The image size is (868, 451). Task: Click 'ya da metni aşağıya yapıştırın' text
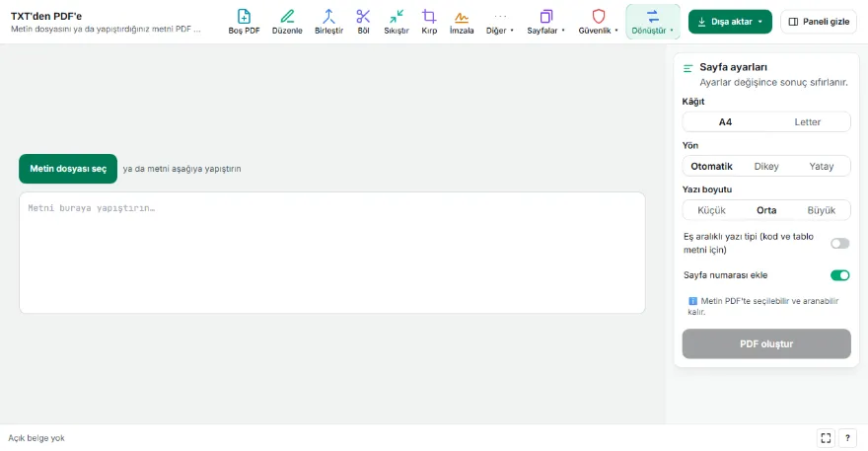[x=181, y=169]
